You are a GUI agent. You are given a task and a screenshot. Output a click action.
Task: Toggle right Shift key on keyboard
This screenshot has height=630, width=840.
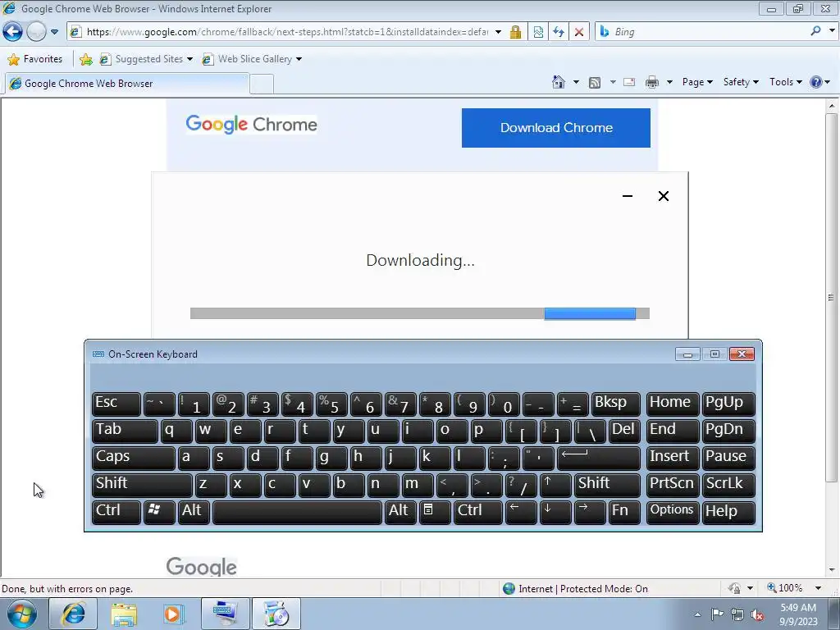(x=608, y=485)
